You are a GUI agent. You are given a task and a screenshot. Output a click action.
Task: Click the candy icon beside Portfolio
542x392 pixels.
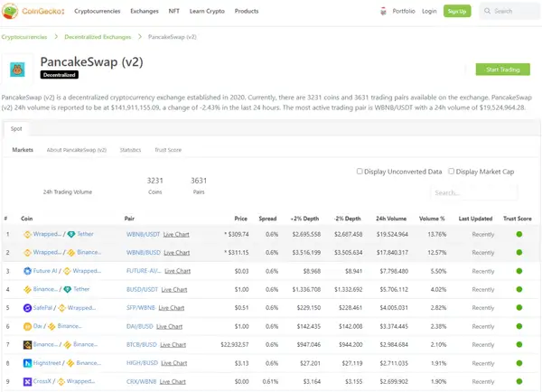(x=383, y=11)
